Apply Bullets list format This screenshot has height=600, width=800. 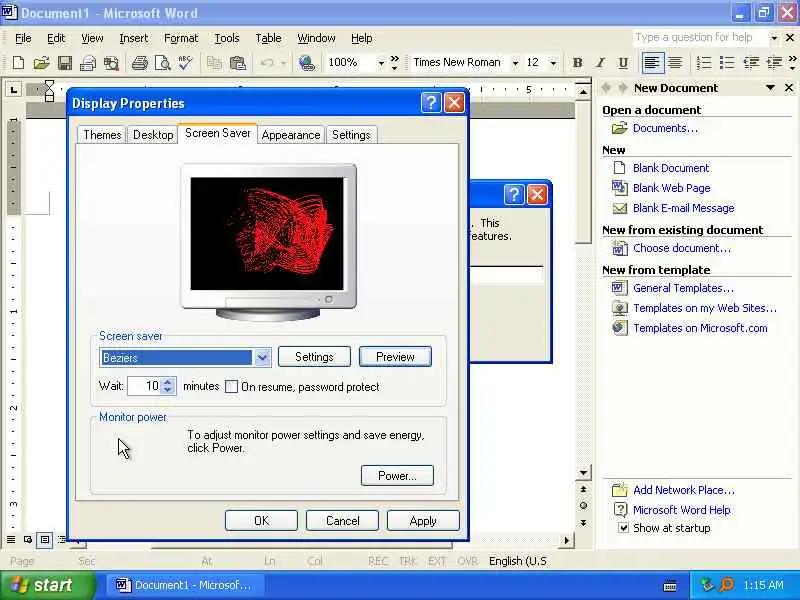727,63
